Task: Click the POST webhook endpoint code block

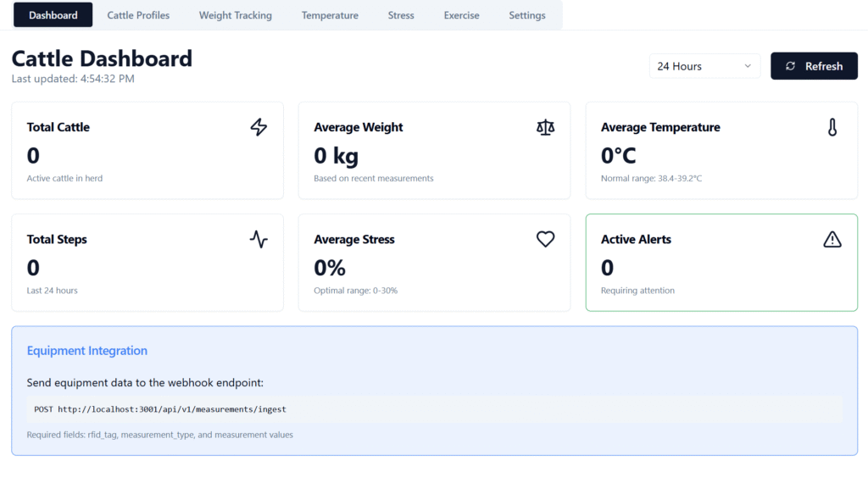Action: point(434,409)
